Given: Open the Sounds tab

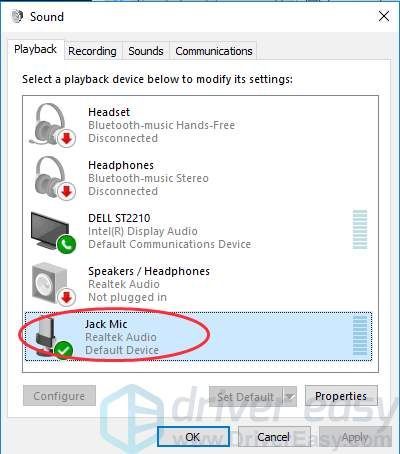Looking at the screenshot, I should click(x=146, y=51).
